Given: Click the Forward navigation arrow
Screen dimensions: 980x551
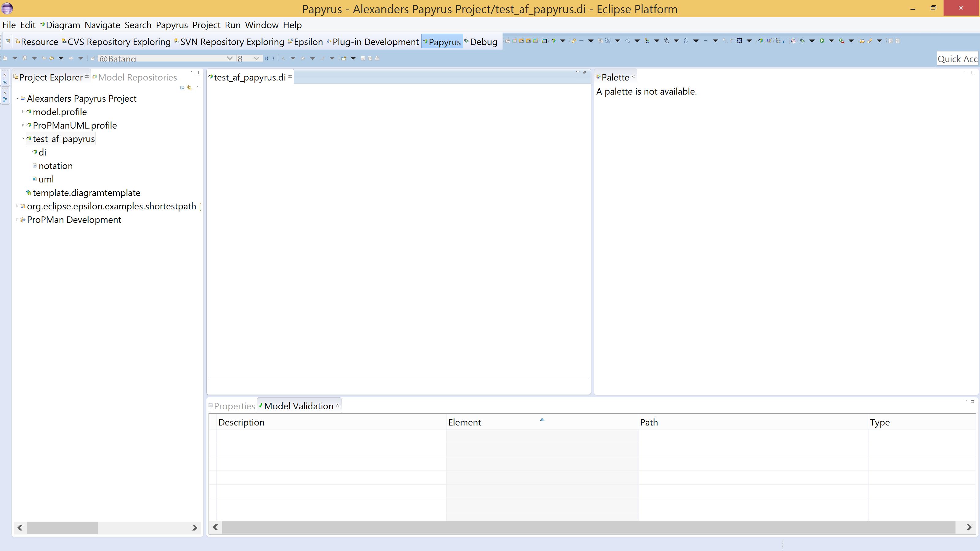Looking at the screenshot, I should coord(71,58).
